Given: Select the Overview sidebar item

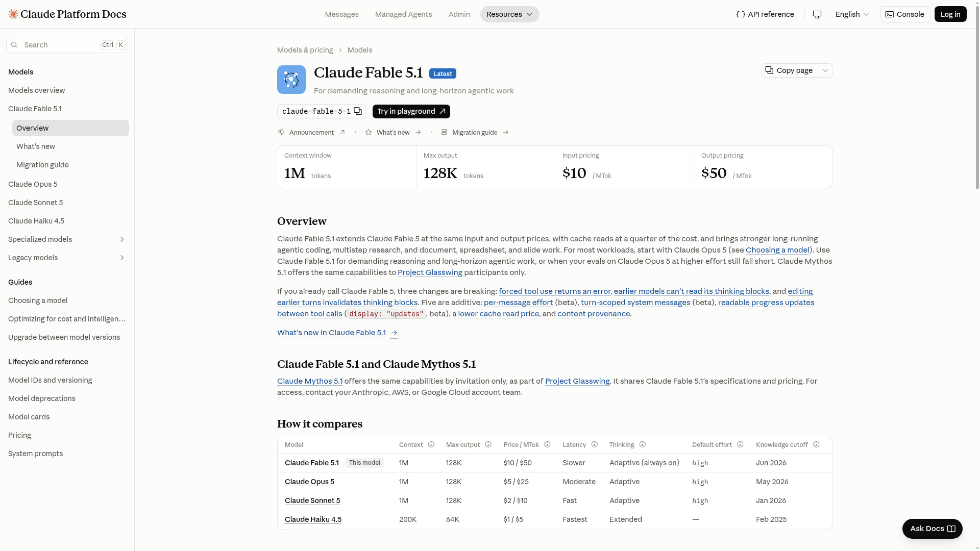Looking at the screenshot, I should click(x=70, y=128).
